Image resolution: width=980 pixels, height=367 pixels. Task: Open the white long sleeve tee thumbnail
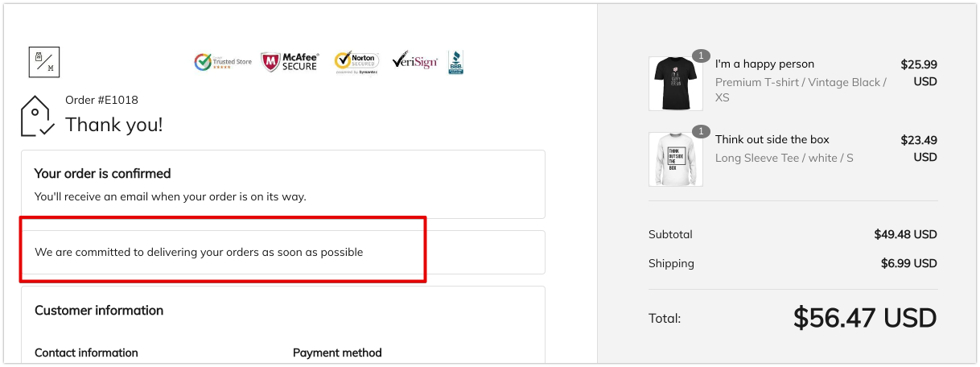(675, 159)
